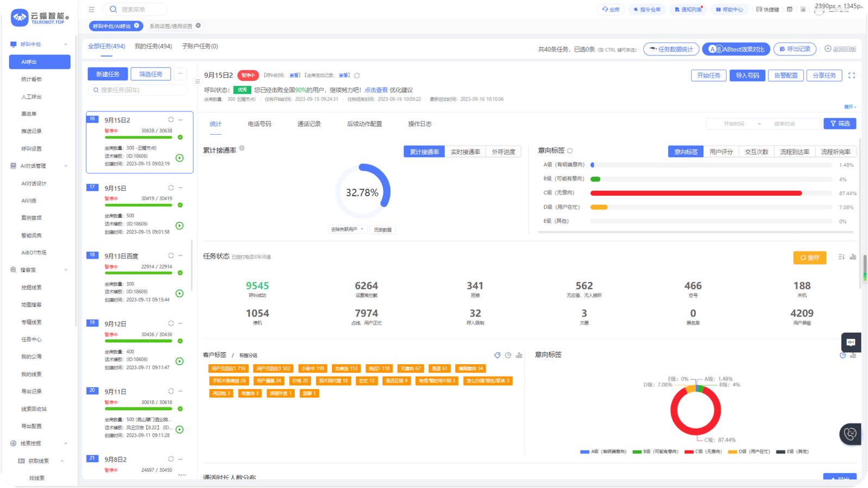Screen dimensions: 868x488
Task: Click the 新建任务 button
Action: coord(108,74)
